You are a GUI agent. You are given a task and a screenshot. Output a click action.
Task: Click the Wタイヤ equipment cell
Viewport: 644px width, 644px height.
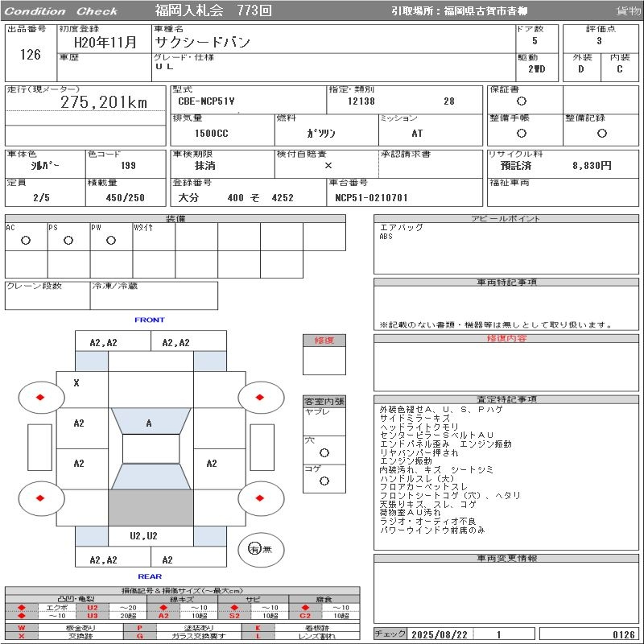pyautogui.click(x=154, y=237)
